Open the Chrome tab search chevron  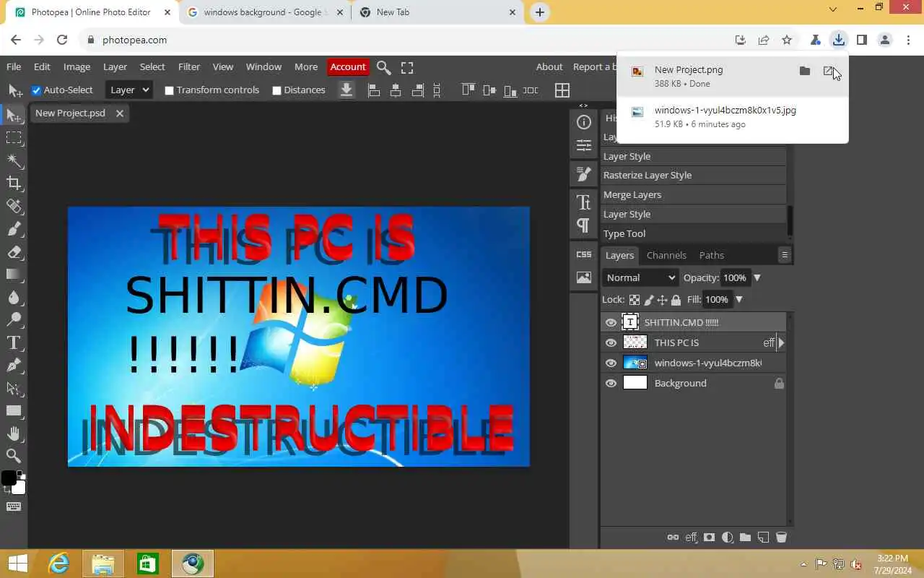coord(833,9)
